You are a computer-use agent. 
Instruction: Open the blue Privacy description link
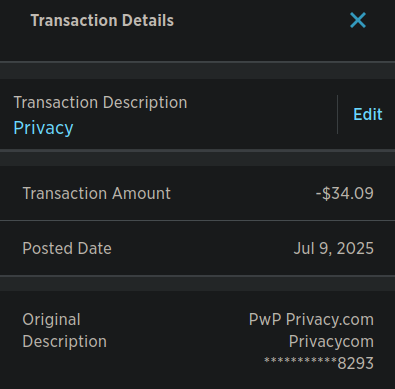[x=43, y=128]
